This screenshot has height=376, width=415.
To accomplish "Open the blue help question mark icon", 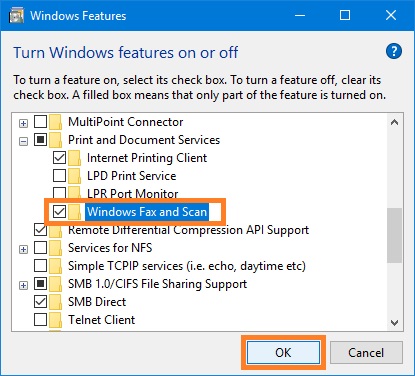I will click(394, 51).
